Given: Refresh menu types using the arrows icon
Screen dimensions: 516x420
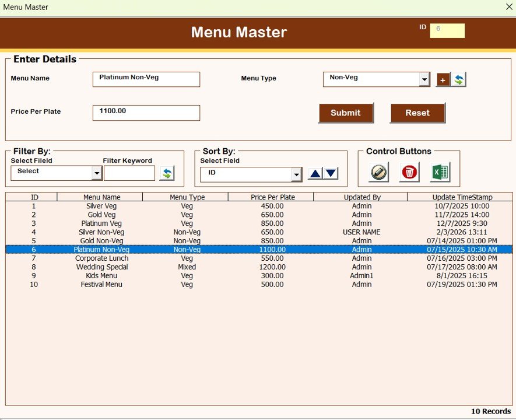Looking at the screenshot, I should point(458,79).
